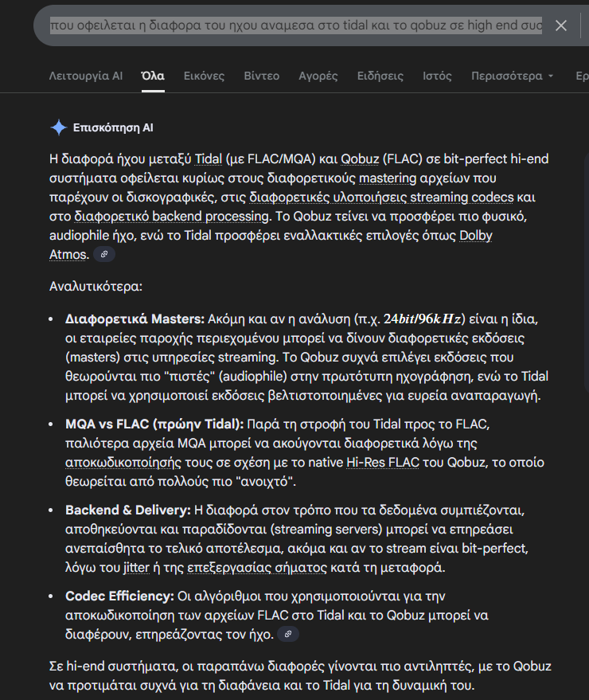Switch to the Ιστός tab
Viewport: 589px width, 700px height.
(437, 76)
